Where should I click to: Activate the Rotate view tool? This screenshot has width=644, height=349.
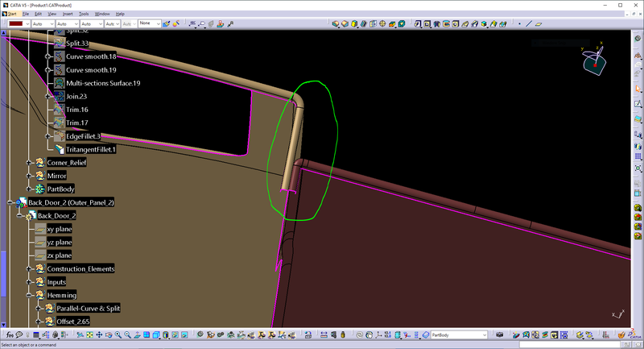[109, 335]
